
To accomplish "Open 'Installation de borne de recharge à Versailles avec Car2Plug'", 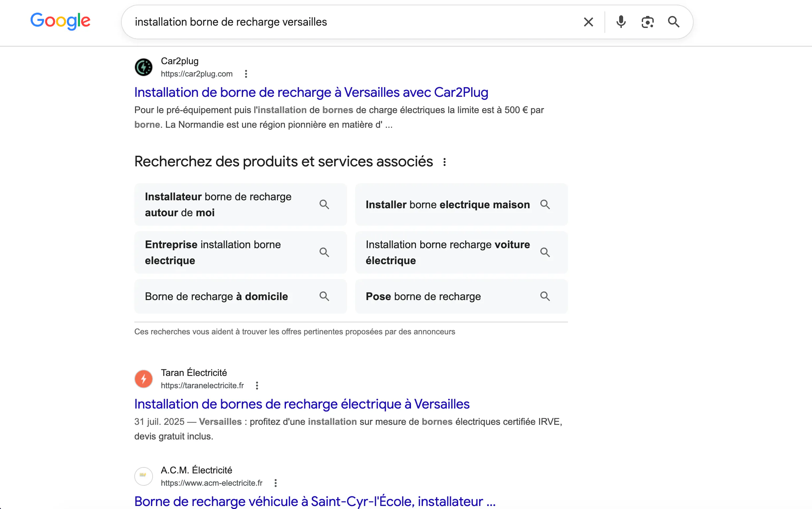I will coord(311,92).
